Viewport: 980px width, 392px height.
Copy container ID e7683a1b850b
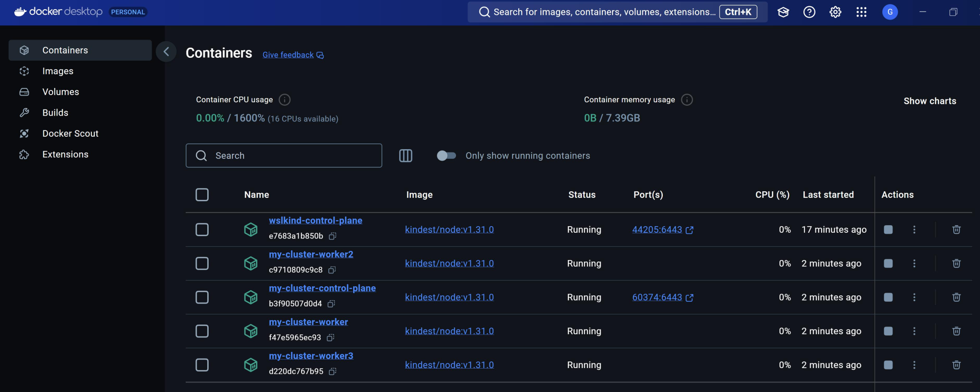pos(333,236)
